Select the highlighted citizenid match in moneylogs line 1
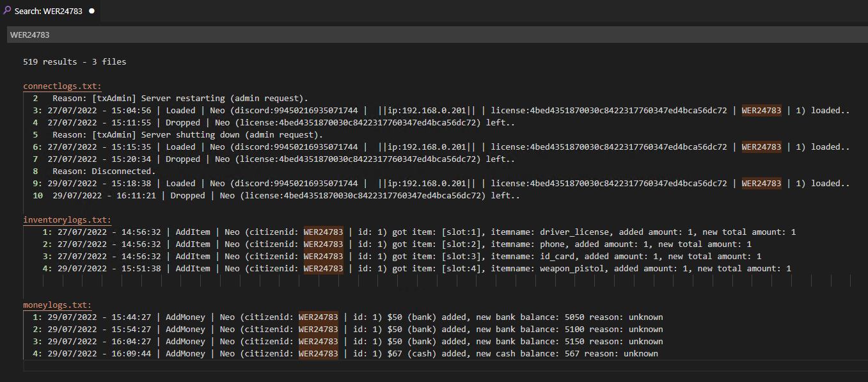This screenshot has width=868, height=382. point(318,317)
